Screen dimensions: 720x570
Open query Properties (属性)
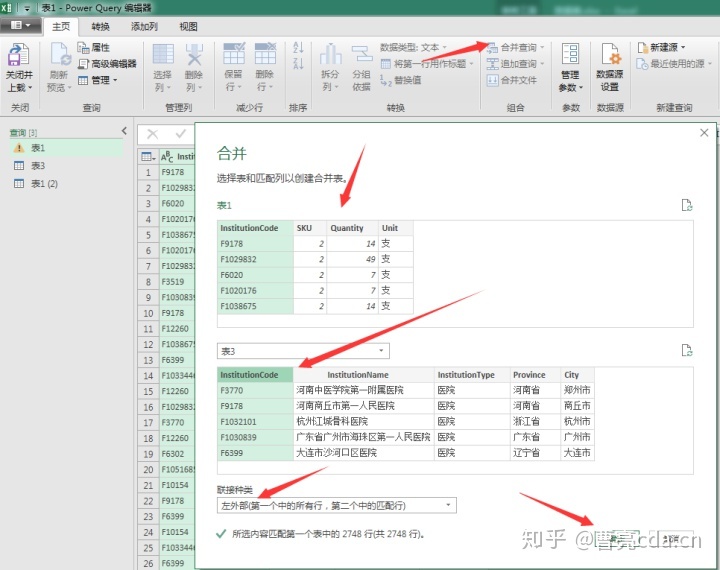pyautogui.click(x=94, y=47)
